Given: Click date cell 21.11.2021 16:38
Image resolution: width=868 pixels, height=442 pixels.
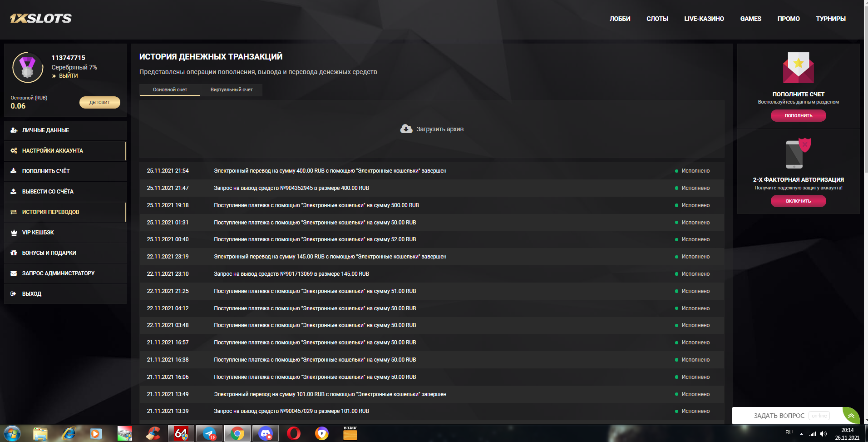Looking at the screenshot, I should point(168,360).
